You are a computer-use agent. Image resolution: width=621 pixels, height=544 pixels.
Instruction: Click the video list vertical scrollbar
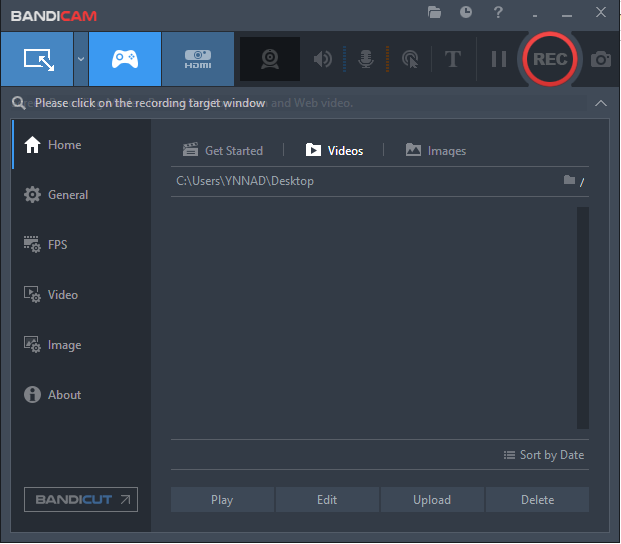(582, 318)
